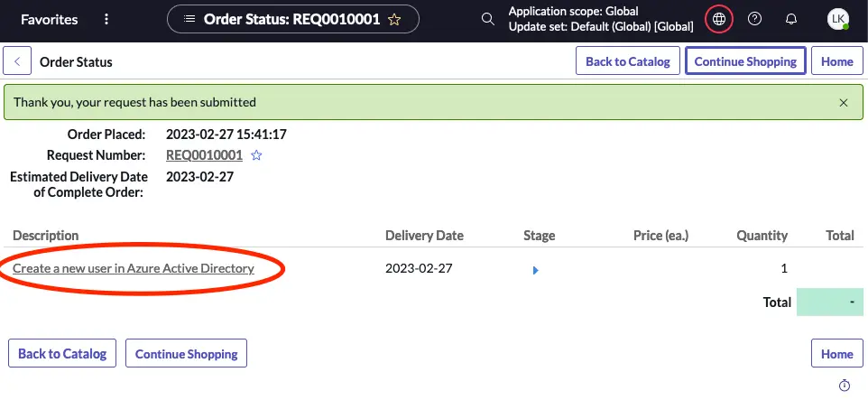Open the global search magnifier

pos(487,19)
